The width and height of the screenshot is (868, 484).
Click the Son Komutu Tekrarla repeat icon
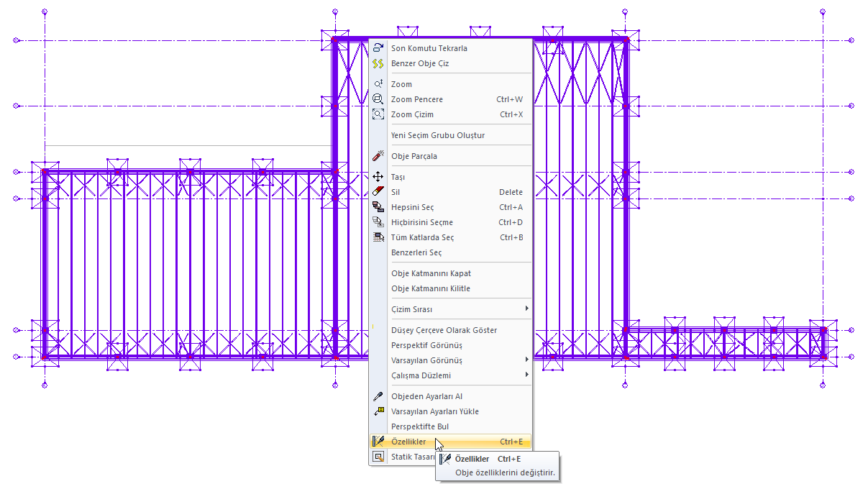pyautogui.click(x=378, y=48)
